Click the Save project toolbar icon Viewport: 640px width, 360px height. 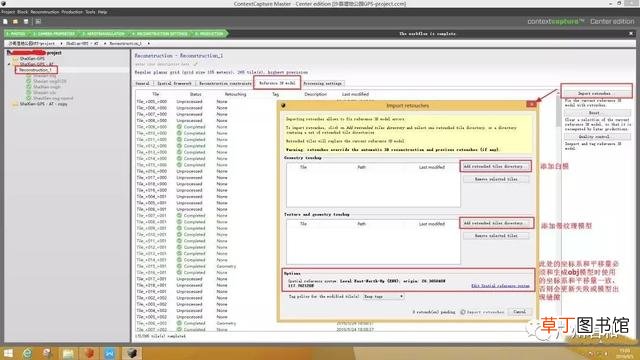coord(26,22)
